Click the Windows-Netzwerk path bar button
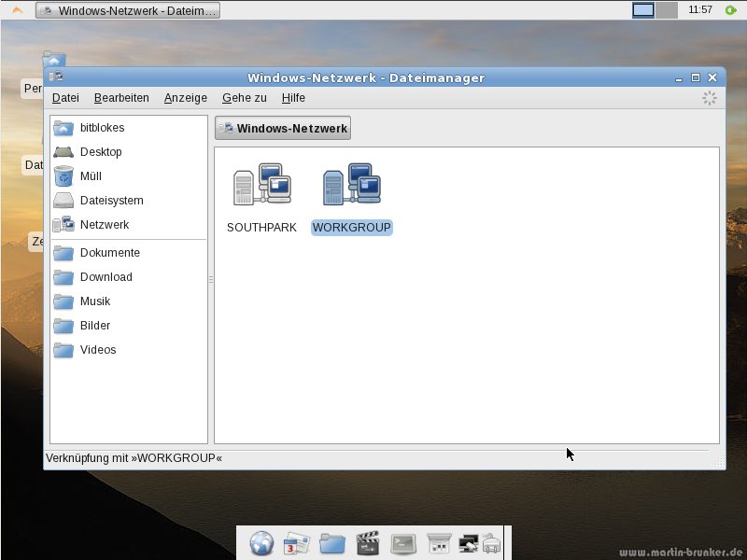The image size is (747, 560). coord(283,128)
